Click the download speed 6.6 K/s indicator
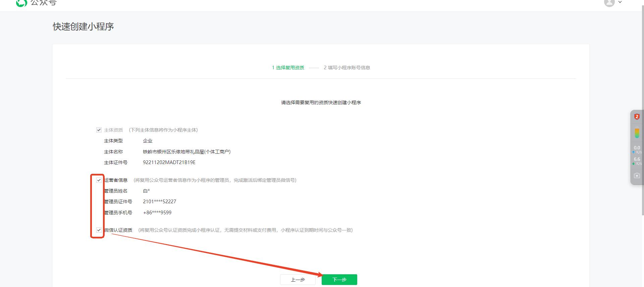Screen dimensions: 644x287 (637, 161)
